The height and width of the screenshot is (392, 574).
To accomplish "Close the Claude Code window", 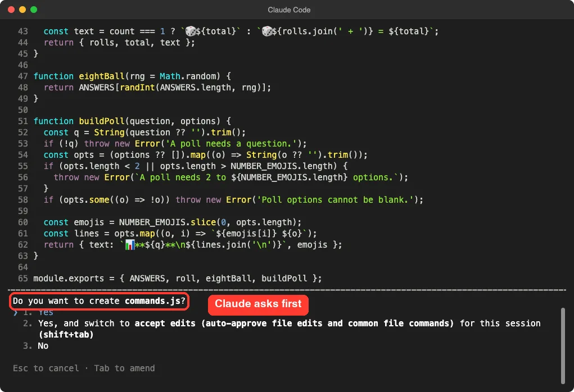I will (x=11, y=10).
